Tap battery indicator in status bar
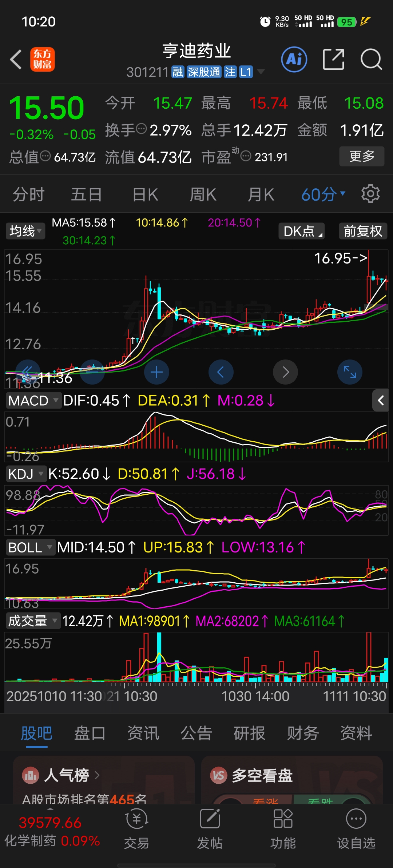393x868 pixels. click(x=347, y=22)
